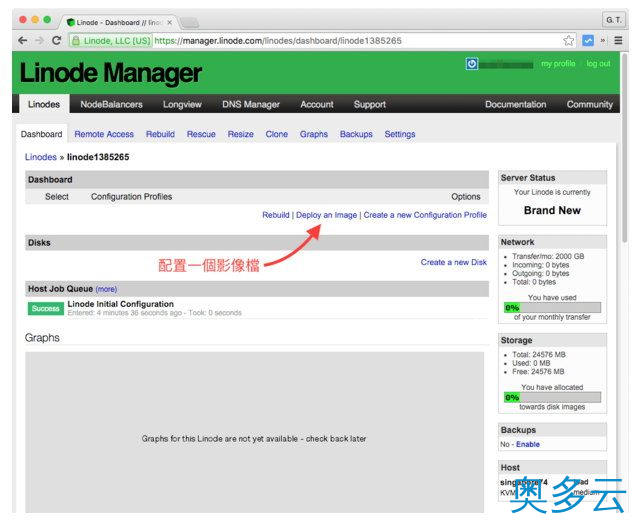Click the Linodes breadcrumb link
This screenshot has width=637, height=524.
pyautogui.click(x=41, y=157)
